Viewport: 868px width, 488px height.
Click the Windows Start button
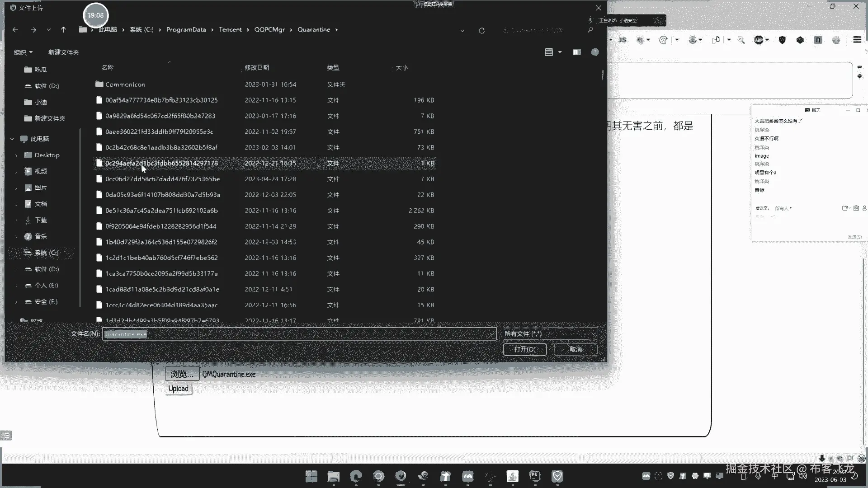pos(311,476)
